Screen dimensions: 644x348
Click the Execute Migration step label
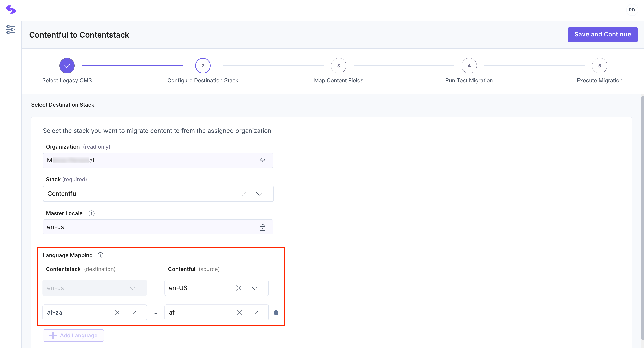tap(599, 80)
